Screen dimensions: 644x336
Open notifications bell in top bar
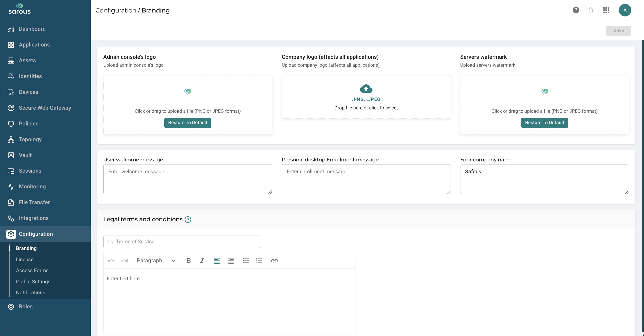pos(591,10)
